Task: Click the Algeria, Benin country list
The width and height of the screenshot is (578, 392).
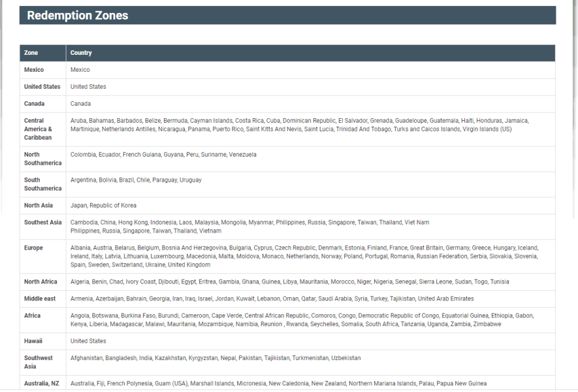Action: tap(290, 282)
